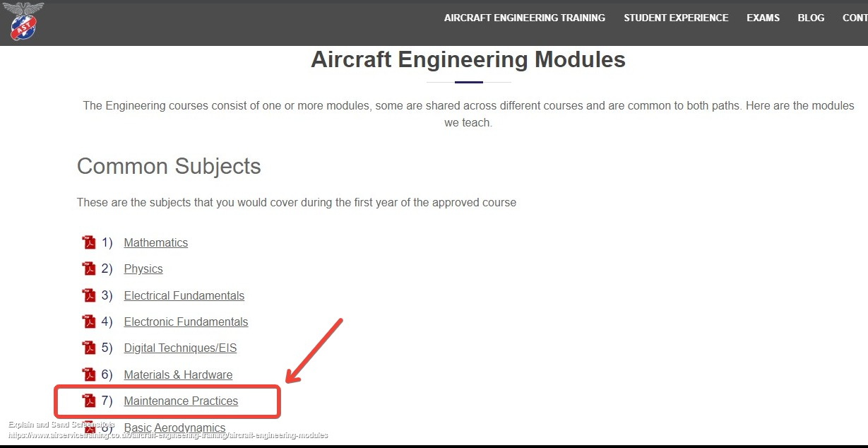Open the Materials & Hardware link

(x=178, y=375)
